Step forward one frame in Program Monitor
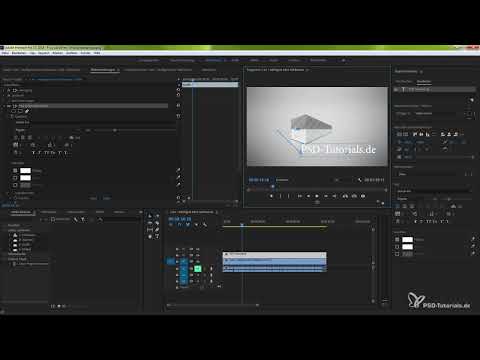This screenshot has height=360, width=480. (326, 196)
